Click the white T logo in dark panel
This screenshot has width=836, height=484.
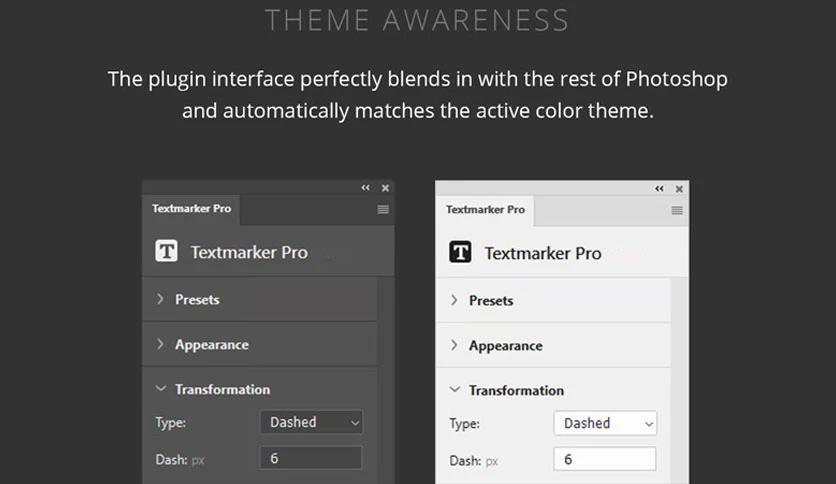click(166, 251)
